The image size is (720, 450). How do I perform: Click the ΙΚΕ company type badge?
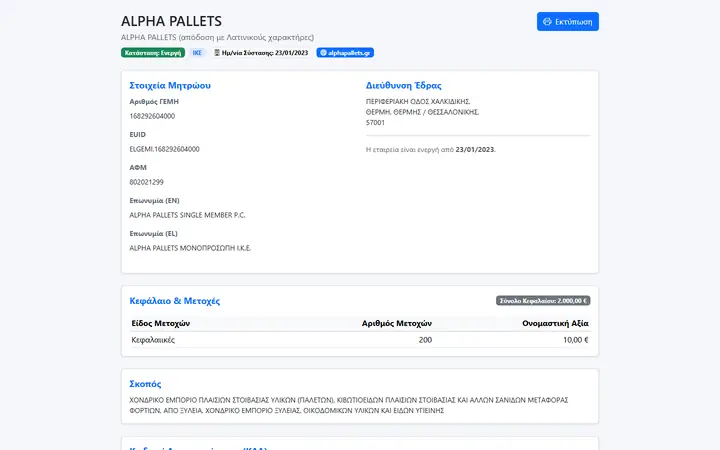click(197, 53)
